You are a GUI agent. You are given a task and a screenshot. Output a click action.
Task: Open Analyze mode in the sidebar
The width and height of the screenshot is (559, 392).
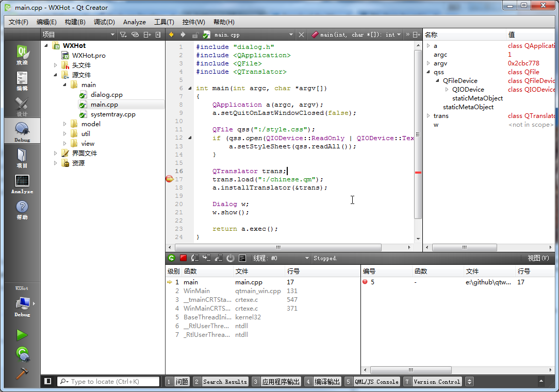click(22, 184)
